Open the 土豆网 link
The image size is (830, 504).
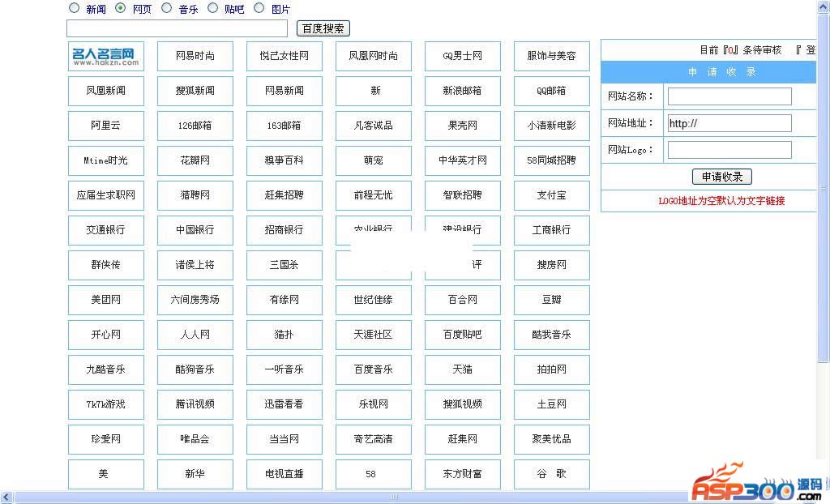[551, 405]
